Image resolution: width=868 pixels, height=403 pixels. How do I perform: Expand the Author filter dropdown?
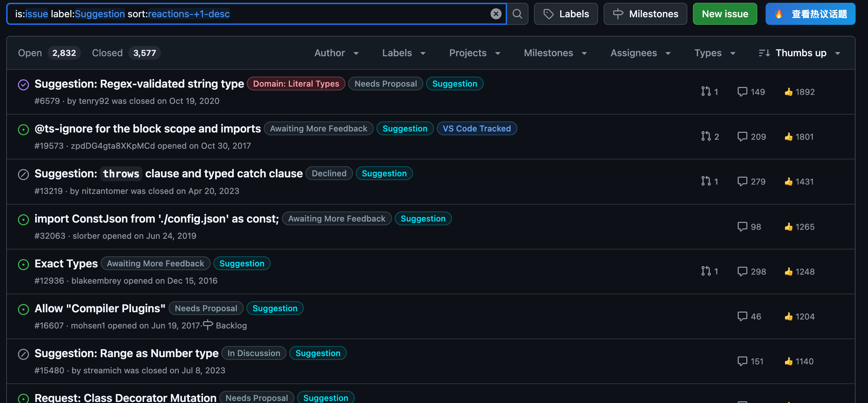336,53
